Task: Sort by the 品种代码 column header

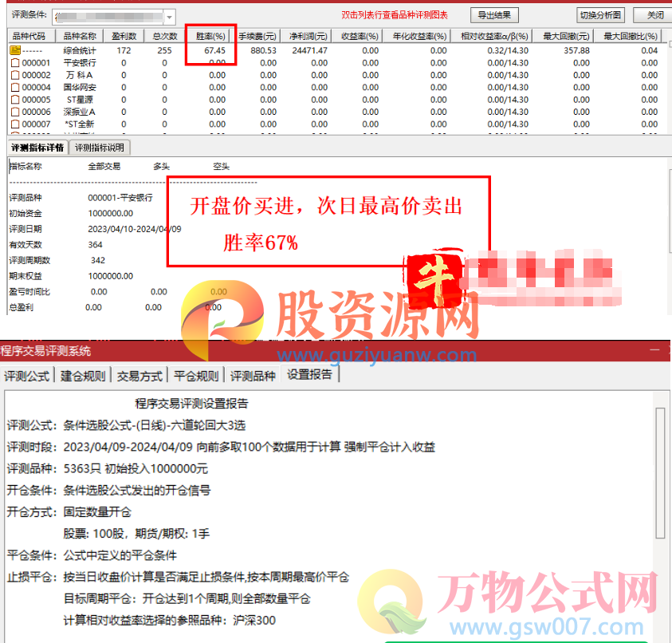Action: point(31,36)
